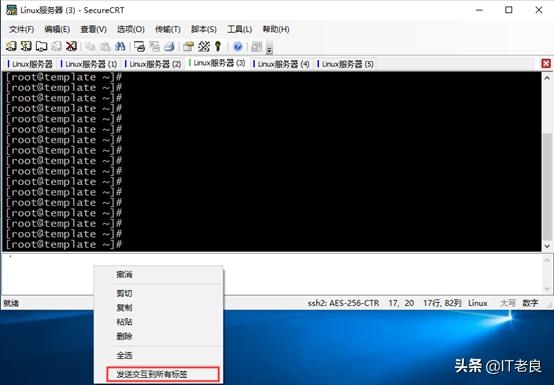This screenshot has width=554, height=385.
Task: Select 发送交互到所有标签 menu entry
Action: 163,374
